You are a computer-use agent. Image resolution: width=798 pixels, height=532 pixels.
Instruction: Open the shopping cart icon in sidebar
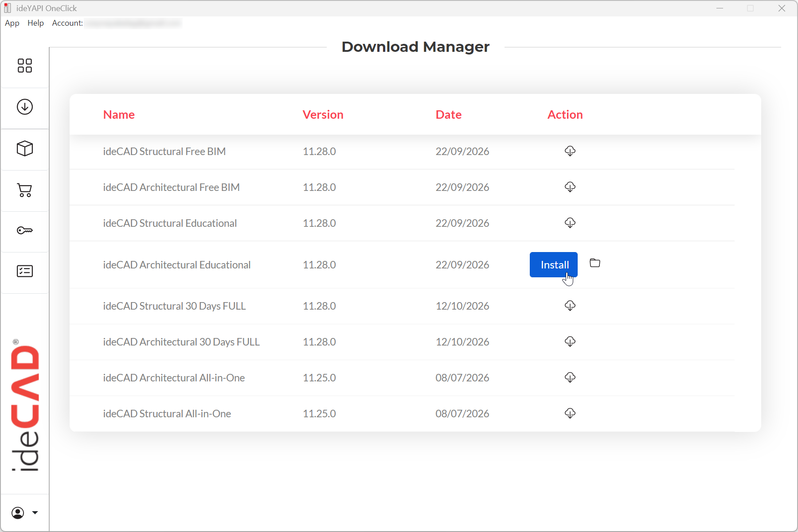click(x=25, y=190)
